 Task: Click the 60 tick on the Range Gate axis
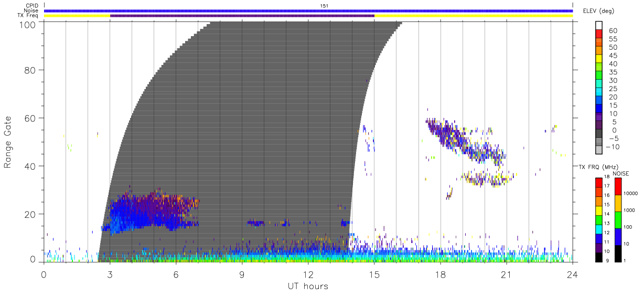click(30, 118)
